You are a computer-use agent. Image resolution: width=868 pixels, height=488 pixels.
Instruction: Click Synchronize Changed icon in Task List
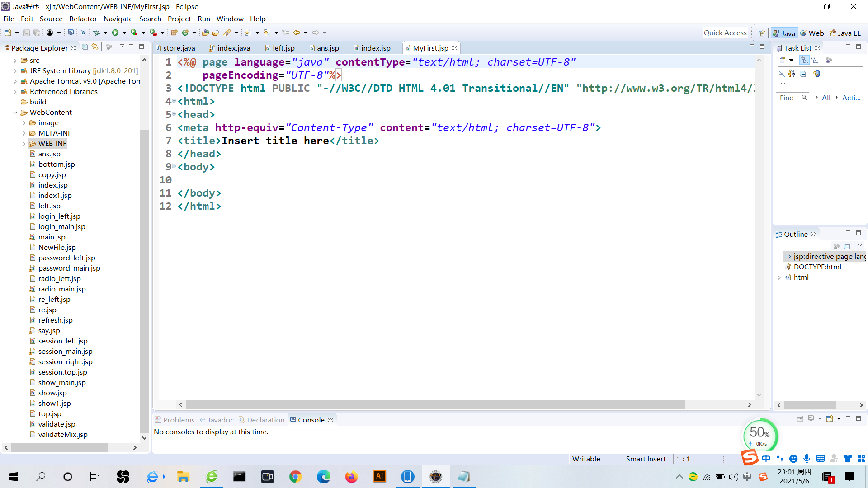point(816,74)
